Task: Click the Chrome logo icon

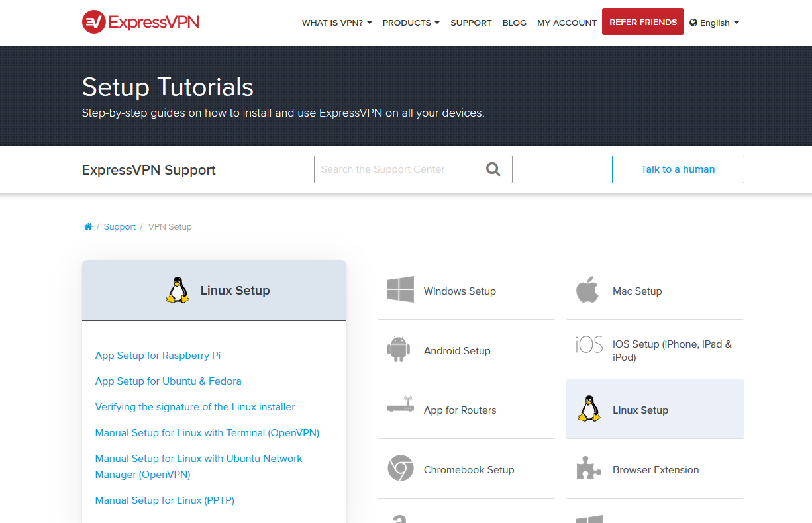Action: (x=401, y=469)
